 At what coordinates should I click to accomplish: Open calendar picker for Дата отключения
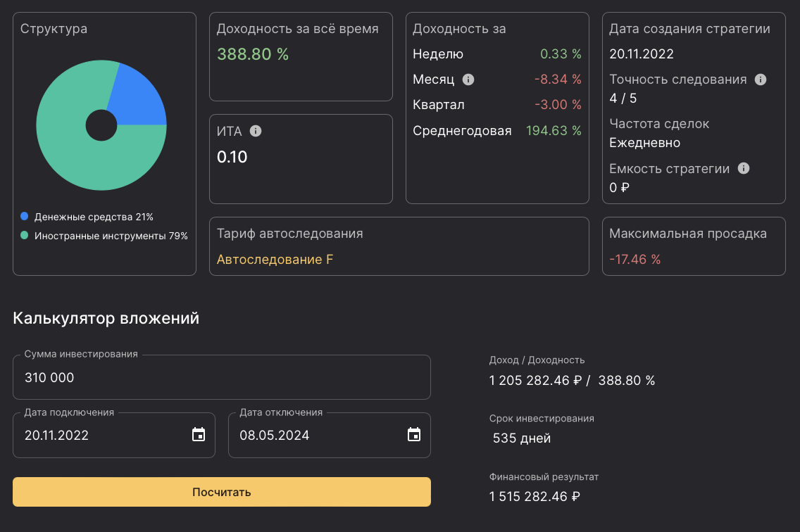click(x=414, y=435)
